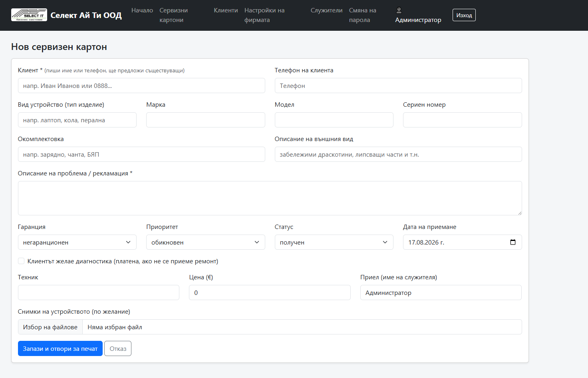Click the Модел input field
Image resolution: width=588 pixels, height=378 pixels.
click(334, 120)
